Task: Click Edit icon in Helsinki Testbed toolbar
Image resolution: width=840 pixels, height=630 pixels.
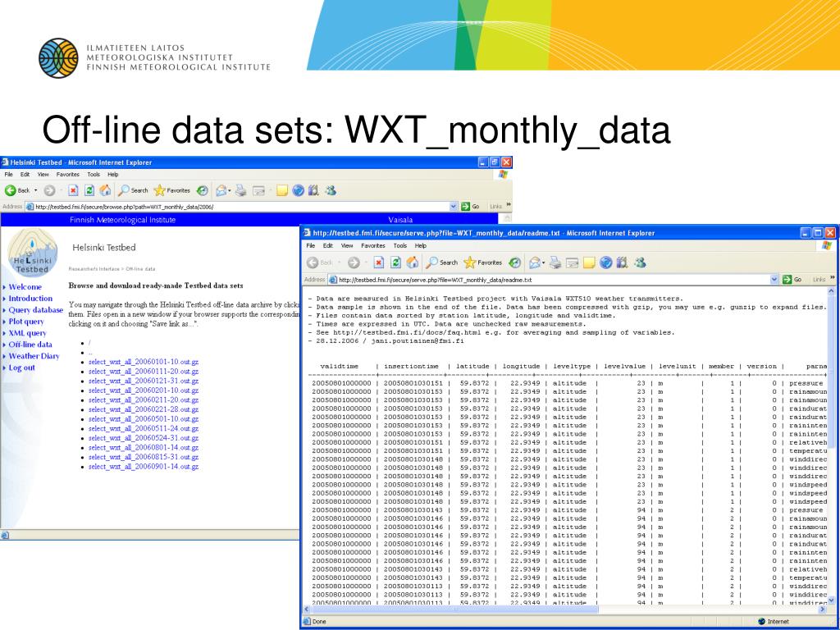Action: click(x=259, y=190)
